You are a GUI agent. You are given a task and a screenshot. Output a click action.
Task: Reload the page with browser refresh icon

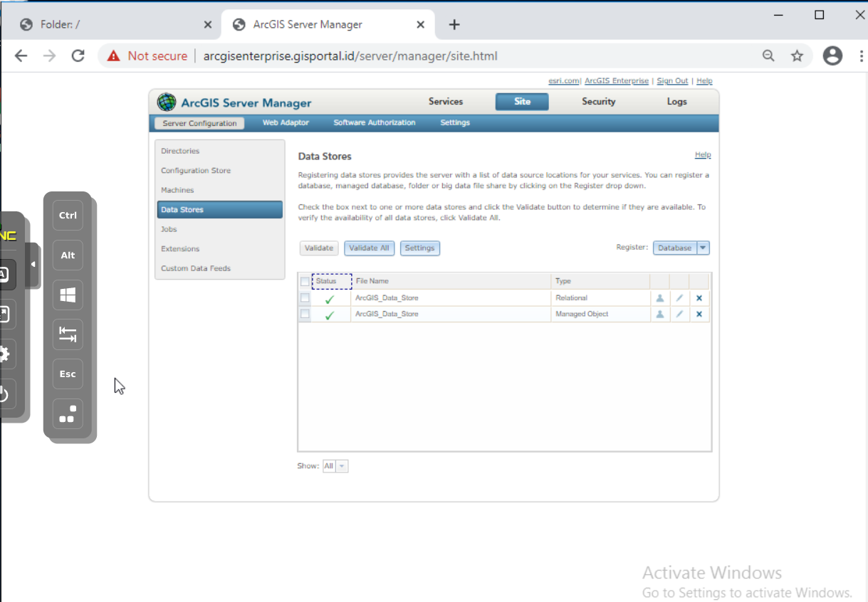(x=78, y=56)
